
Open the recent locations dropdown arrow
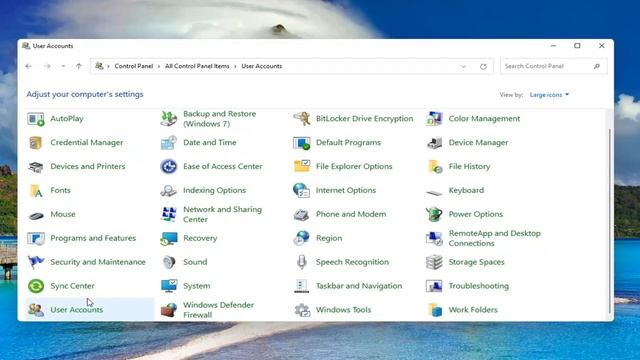[x=63, y=66]
